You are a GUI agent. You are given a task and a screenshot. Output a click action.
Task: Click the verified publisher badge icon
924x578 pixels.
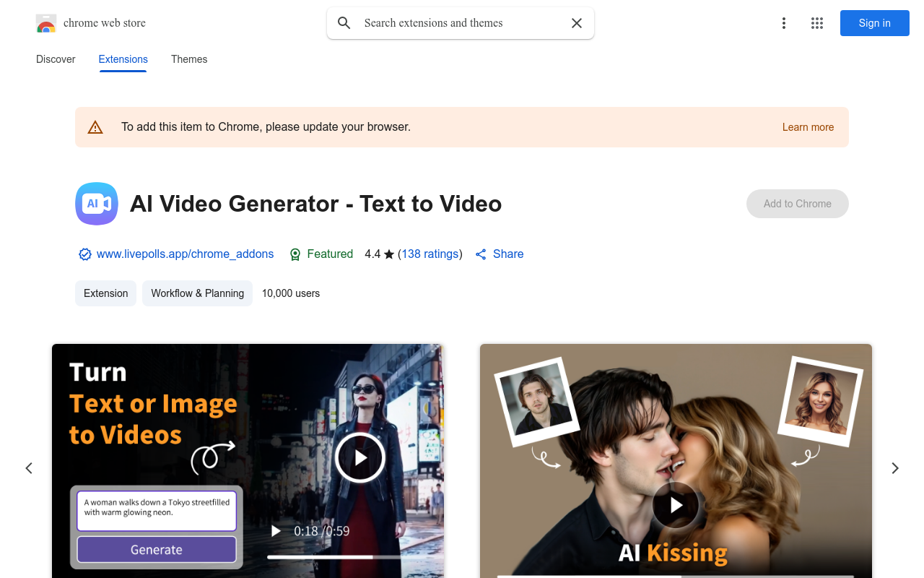pos(85,254)
